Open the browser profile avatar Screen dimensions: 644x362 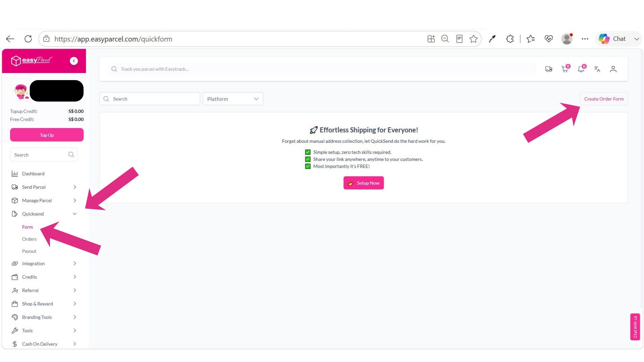(x=567, y=39)
